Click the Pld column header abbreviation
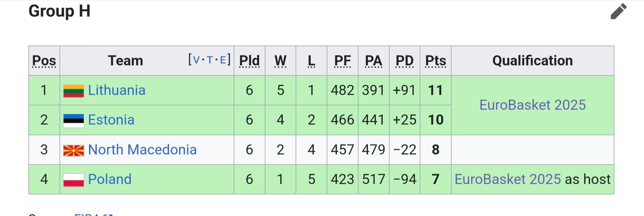The height and width of the screenshot is (216, 644). click(x=249, y=61)
